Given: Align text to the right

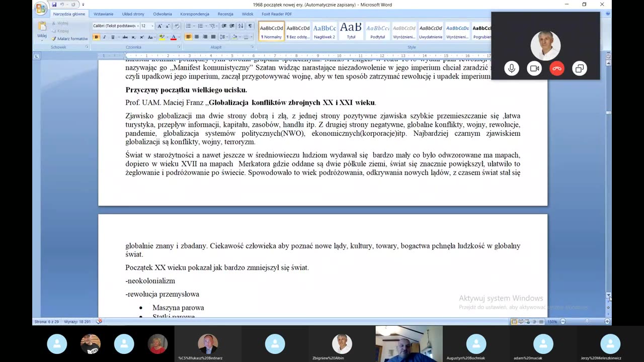Looking at the screenshot, I should point(205,37).
